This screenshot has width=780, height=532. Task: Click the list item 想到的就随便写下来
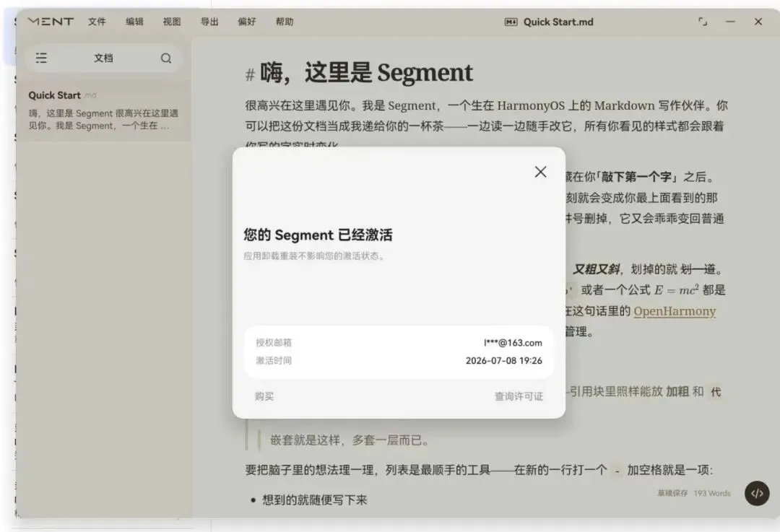[314, 500]
